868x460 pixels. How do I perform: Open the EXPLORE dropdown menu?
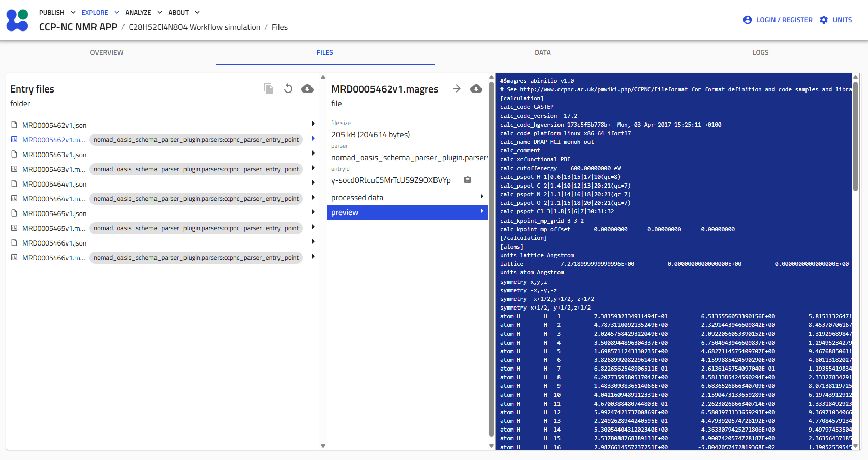tap(101, 12)
